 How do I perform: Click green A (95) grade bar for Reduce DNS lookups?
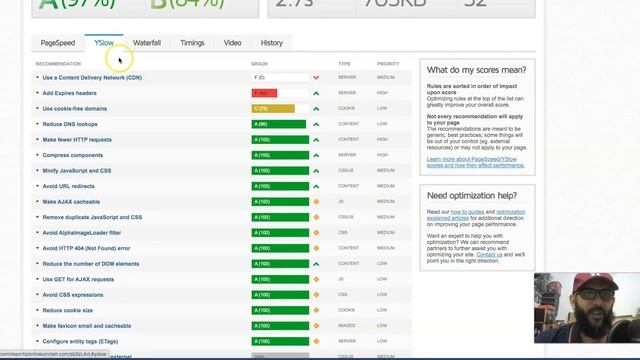[x=278, y=124]
